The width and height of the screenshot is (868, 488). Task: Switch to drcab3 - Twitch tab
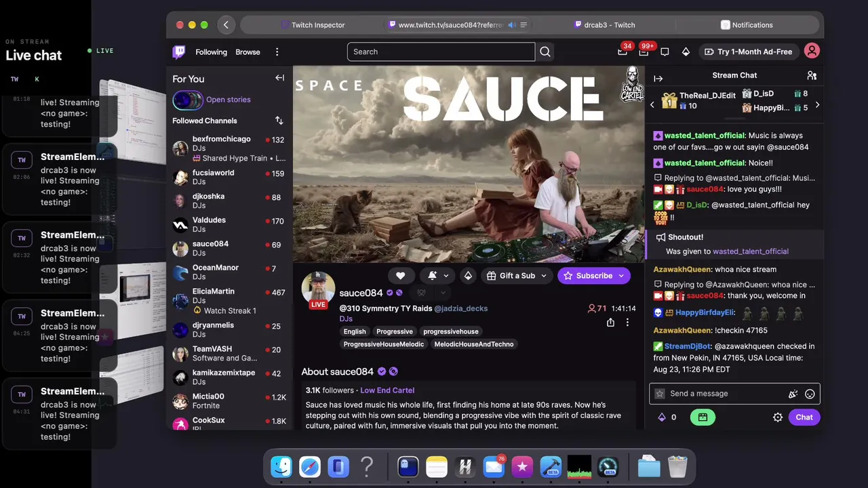tap(604, 25)
